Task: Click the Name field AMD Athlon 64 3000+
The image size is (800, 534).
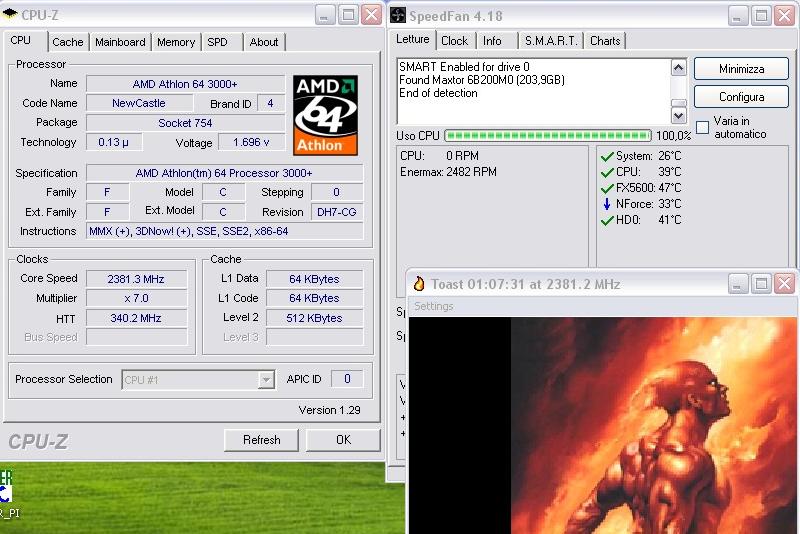Action: (x=185, y=84)
